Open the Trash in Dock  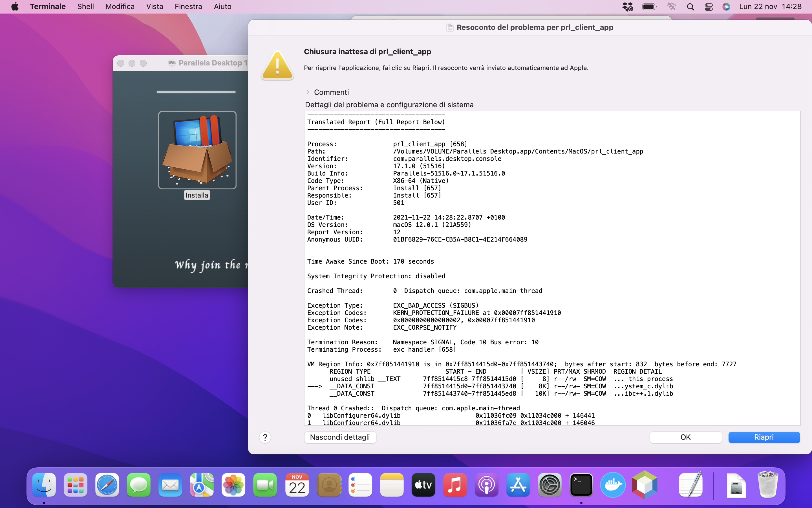coord(768,485)
